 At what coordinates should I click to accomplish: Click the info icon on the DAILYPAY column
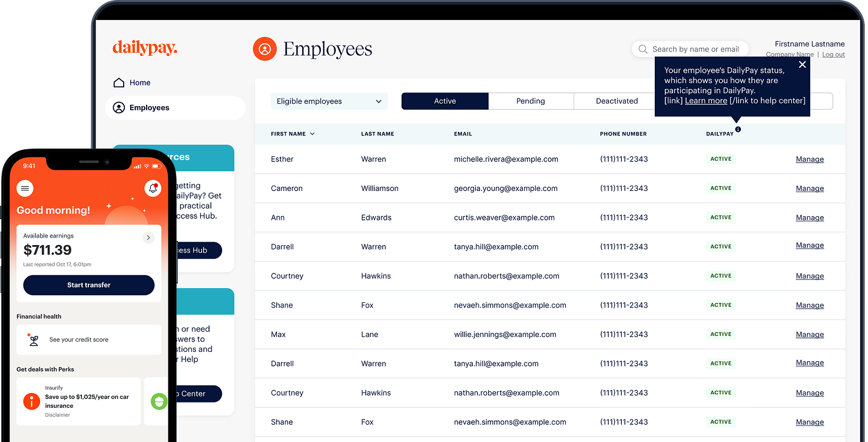coord(738,129)
